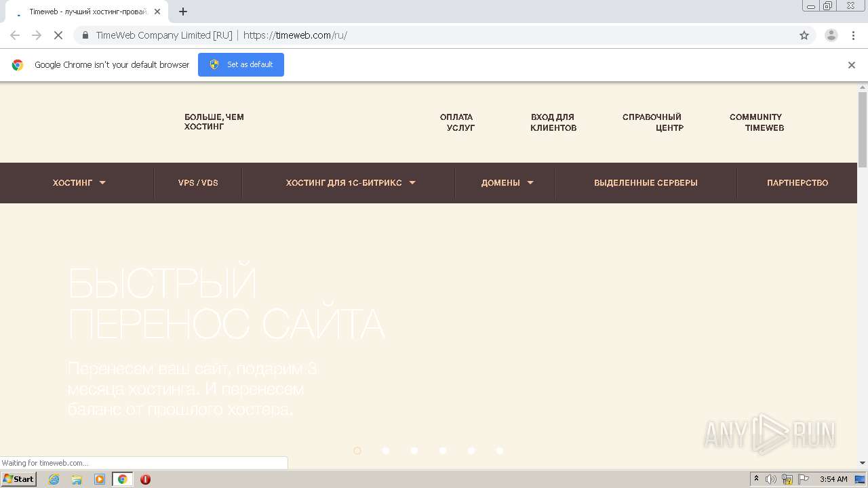Select the Timeweb browser tab
Viewport: 868px width, 488px height.
(87, 12)
